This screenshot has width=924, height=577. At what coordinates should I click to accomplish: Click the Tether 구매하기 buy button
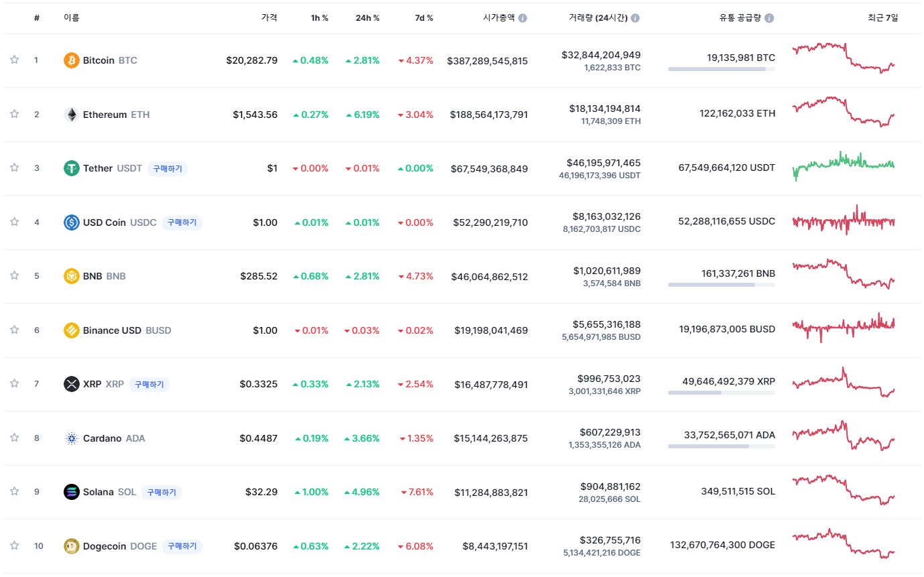[168, 168]
